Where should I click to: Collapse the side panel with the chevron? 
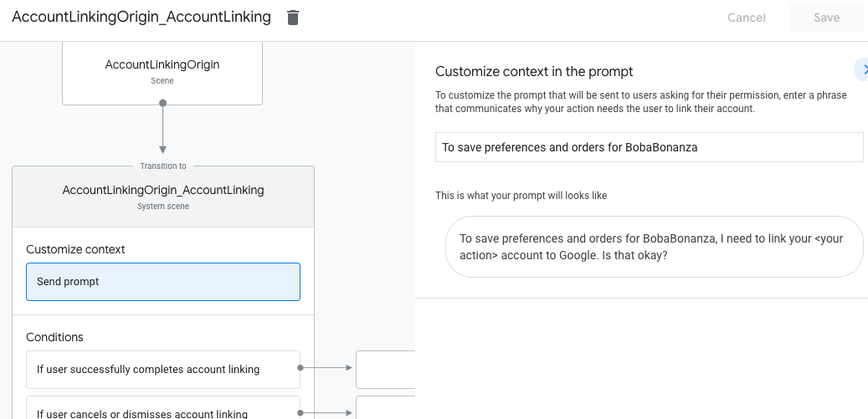click(x=860, y=69)
